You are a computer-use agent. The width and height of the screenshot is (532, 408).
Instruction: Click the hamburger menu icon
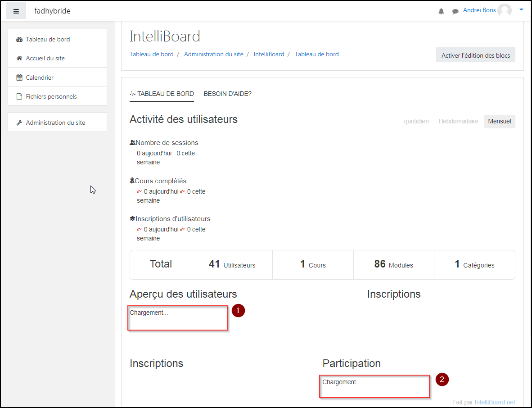point(16,11)
